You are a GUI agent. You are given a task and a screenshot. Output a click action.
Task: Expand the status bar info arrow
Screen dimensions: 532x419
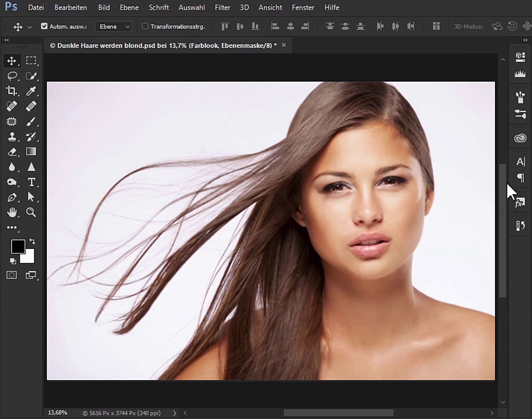click(175, 413)
